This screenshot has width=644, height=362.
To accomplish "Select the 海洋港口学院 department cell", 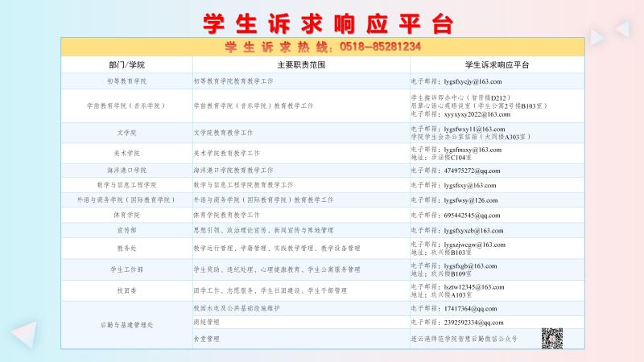I will 126,171.
